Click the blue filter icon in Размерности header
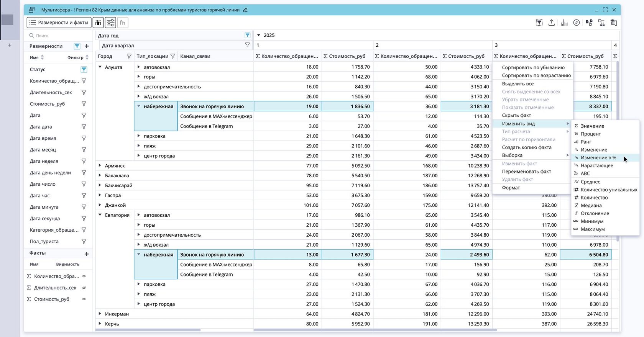The image size is (644, 337). coord(77,46)
